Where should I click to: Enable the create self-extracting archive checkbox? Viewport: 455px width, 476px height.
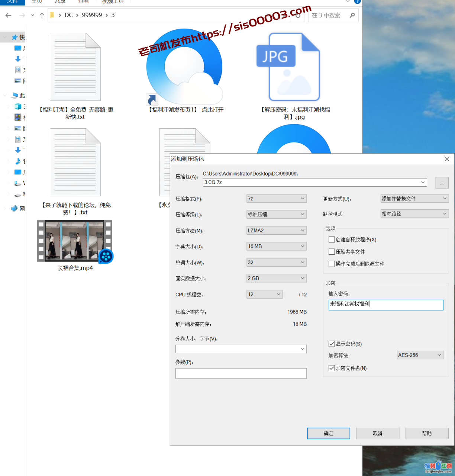[x=332, y=239]
